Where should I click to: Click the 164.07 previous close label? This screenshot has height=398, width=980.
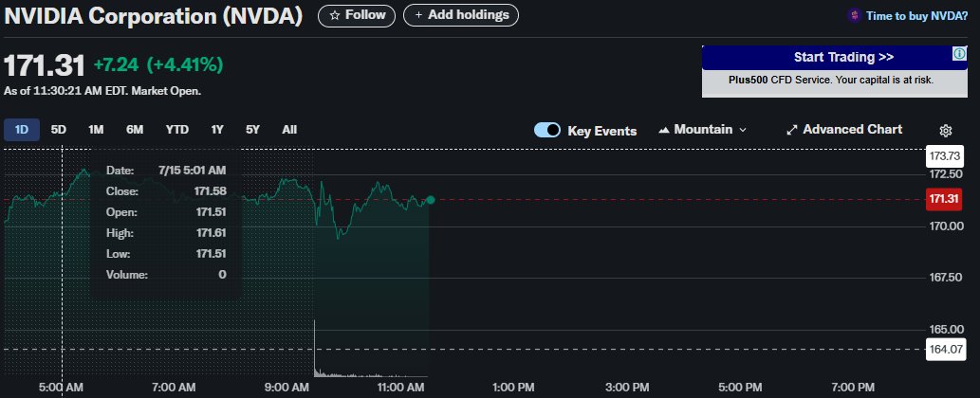944,348
